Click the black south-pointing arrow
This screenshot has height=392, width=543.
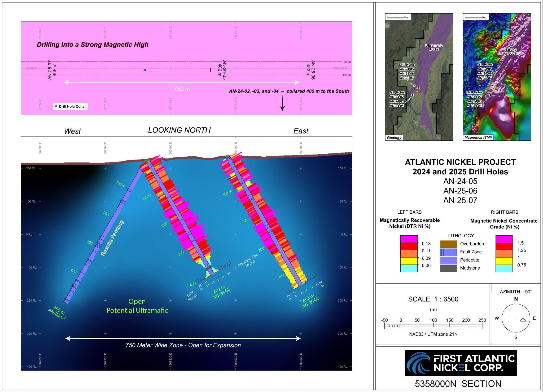(x=282, y=103)
